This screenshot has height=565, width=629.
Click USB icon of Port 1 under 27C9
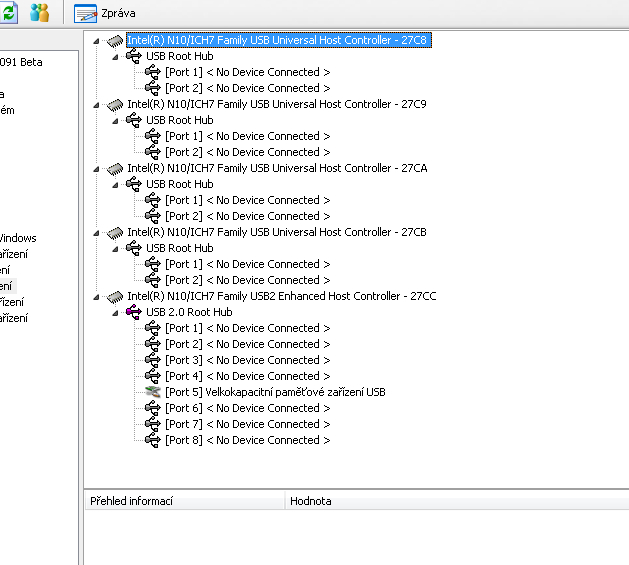(x=153, y=136)
